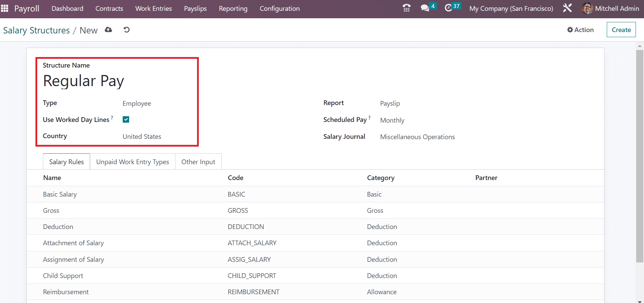Open the Configuration menu
The width and height of the screenshot is (644, 303).
click(x=280, y=8)
